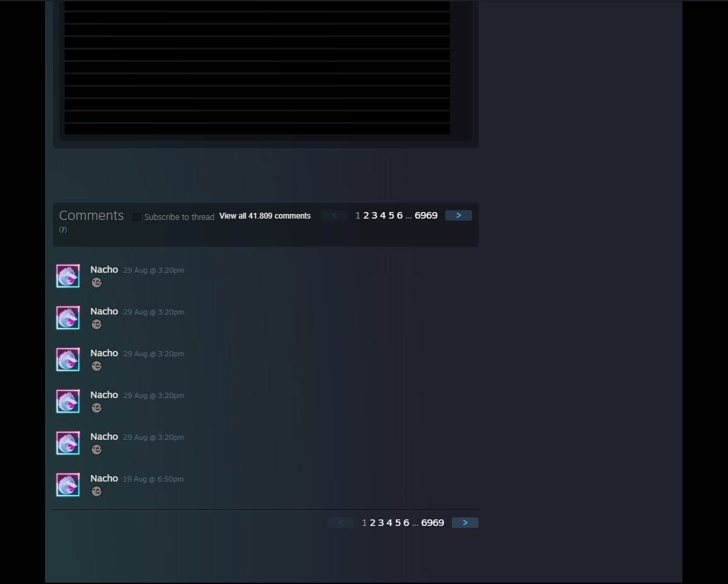Go to page 5 in bottom pagination
This screenshot has height=584, width=728.
398,522
